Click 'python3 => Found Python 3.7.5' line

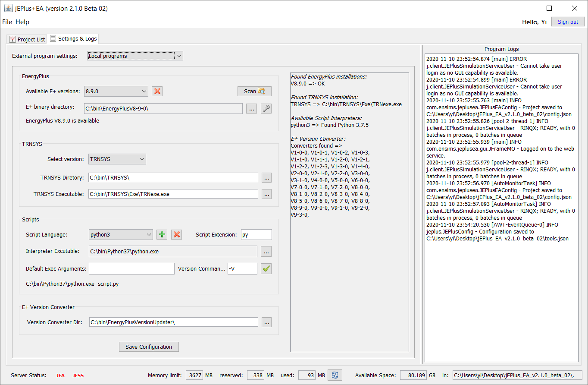329,125
